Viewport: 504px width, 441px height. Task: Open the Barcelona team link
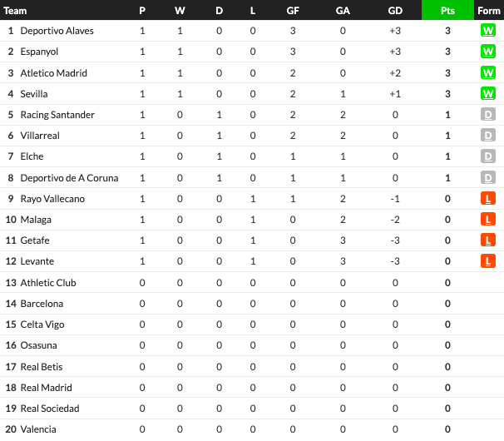tap(42, 304)
